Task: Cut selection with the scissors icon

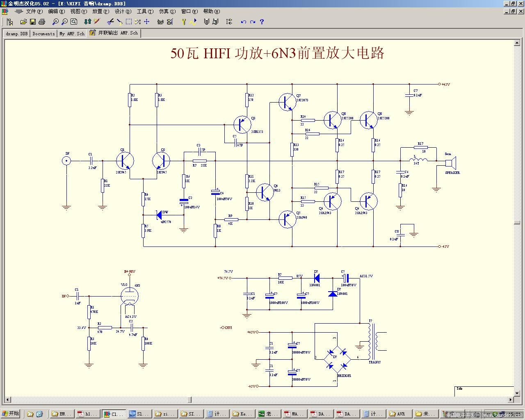Action: click(x=110, y=21)
